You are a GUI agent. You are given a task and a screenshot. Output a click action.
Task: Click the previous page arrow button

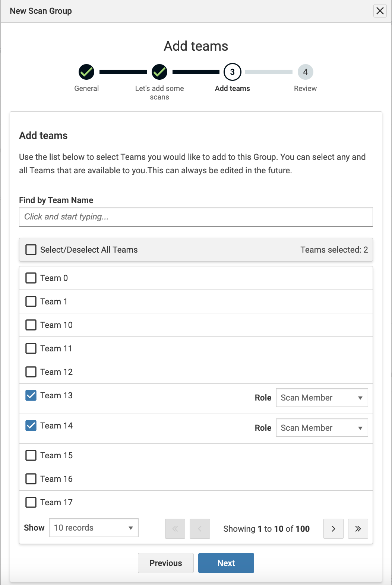200,529
